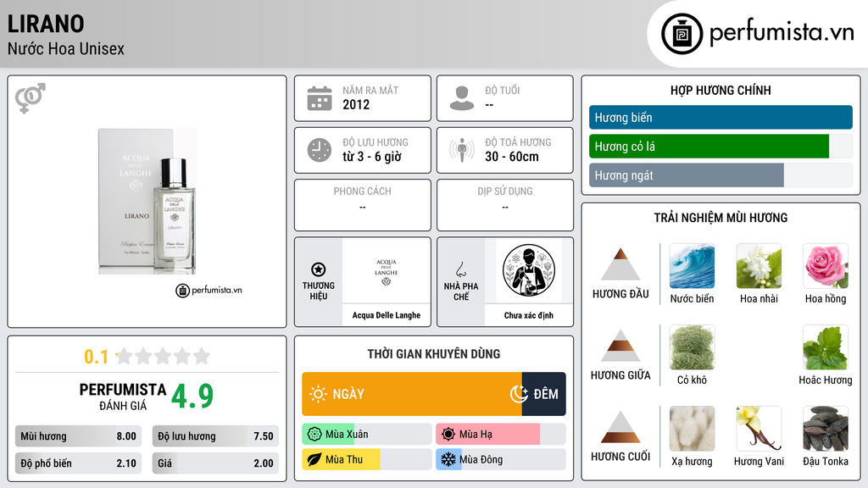Viewport: 868px width, 488px height.
Task: Click the Acqua Delle Langhe brand name link
Action: (387, 315)
